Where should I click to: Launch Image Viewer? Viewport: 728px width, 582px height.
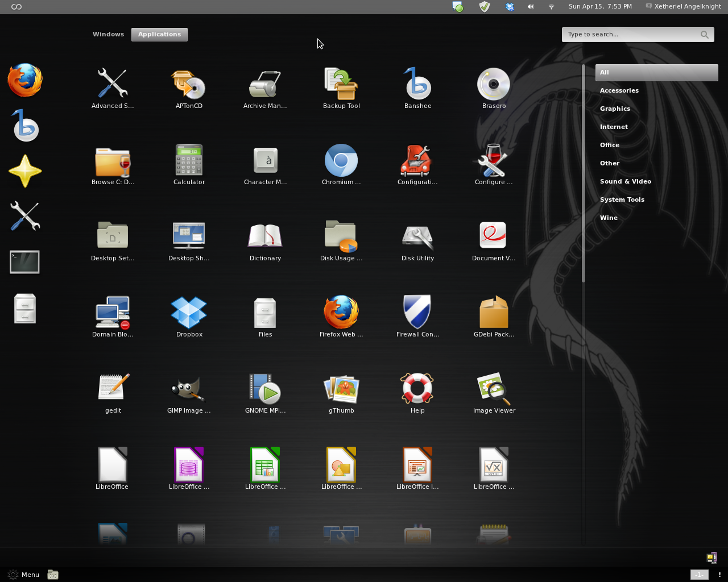click(494, 388)
